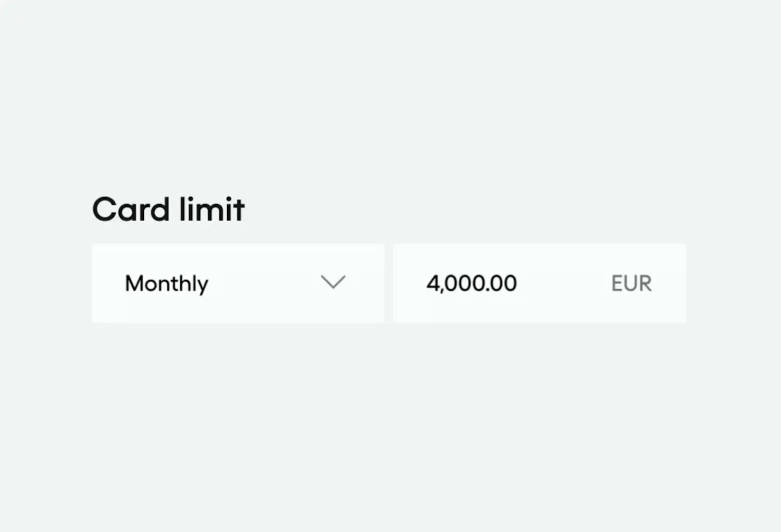The width and height of the screenshot is (781, 532).
Task: Show limit period choices from Monthly selector
Action: (x=238, y=283)
